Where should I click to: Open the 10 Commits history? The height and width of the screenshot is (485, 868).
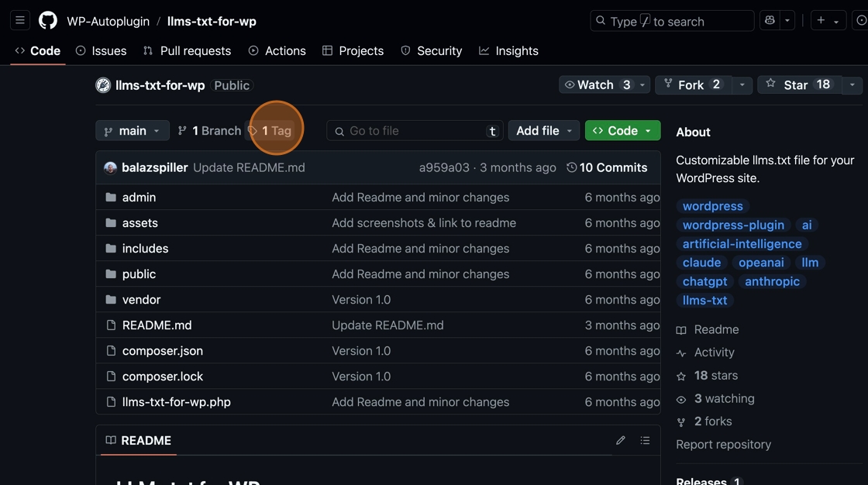tap(608, 167)
